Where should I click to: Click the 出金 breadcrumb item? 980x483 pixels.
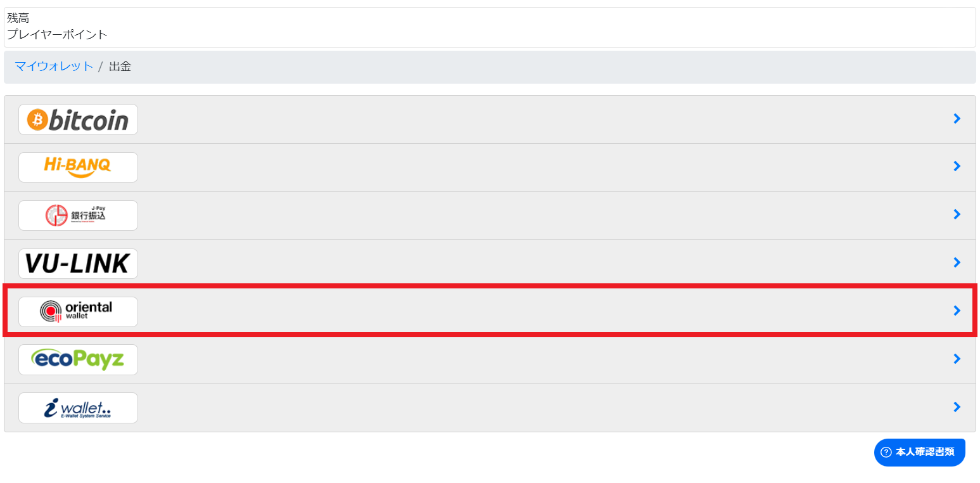[120, 67]
